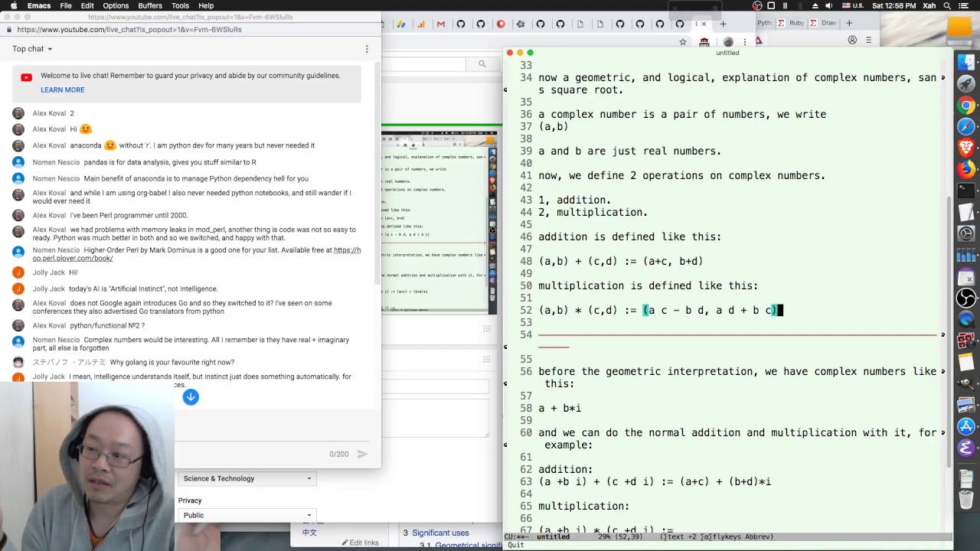Expand the Top chat dropdown
The height and width of the screenshot is (551, 980).
(x=32, y=49)
